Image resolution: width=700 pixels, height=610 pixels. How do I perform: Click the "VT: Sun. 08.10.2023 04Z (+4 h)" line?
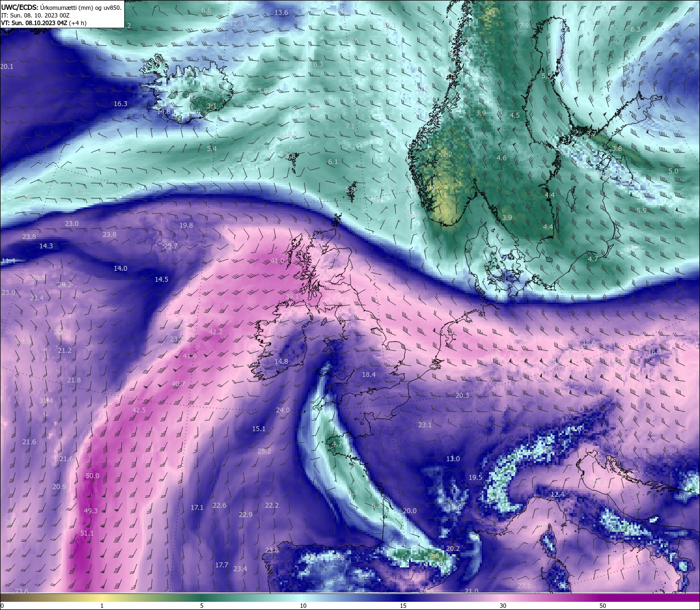[x=43, y=23]
